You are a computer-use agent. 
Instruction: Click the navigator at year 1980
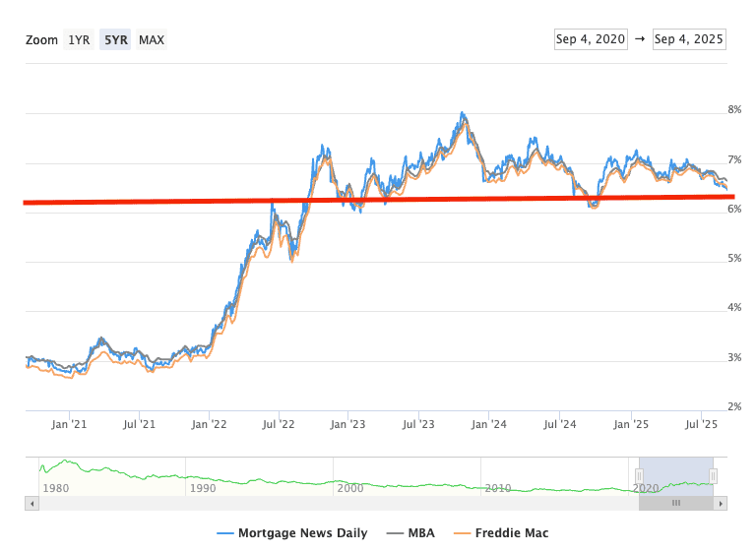tap(56, 488)
